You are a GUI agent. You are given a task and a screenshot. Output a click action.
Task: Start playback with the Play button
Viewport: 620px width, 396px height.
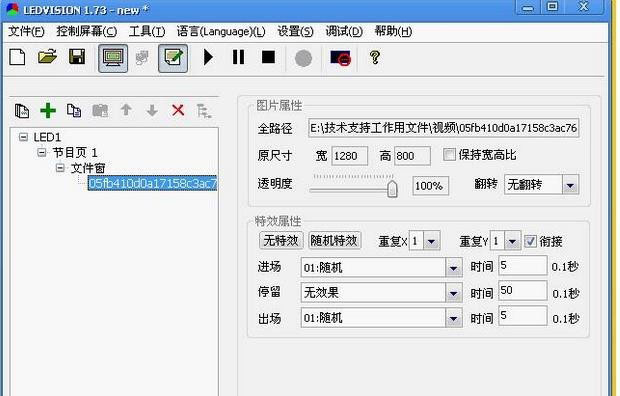pyautogui.click(x=208, y=57)
